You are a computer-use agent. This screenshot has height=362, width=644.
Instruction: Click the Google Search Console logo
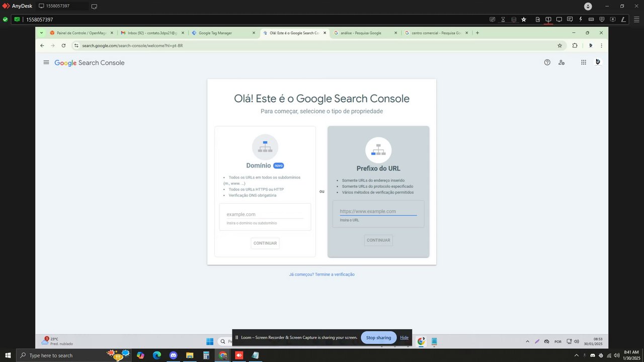pyautogui.click(x=90, y=63)
